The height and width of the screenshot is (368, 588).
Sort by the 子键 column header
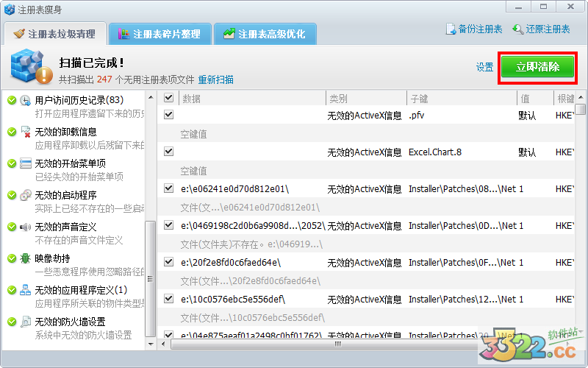(462, 99)
